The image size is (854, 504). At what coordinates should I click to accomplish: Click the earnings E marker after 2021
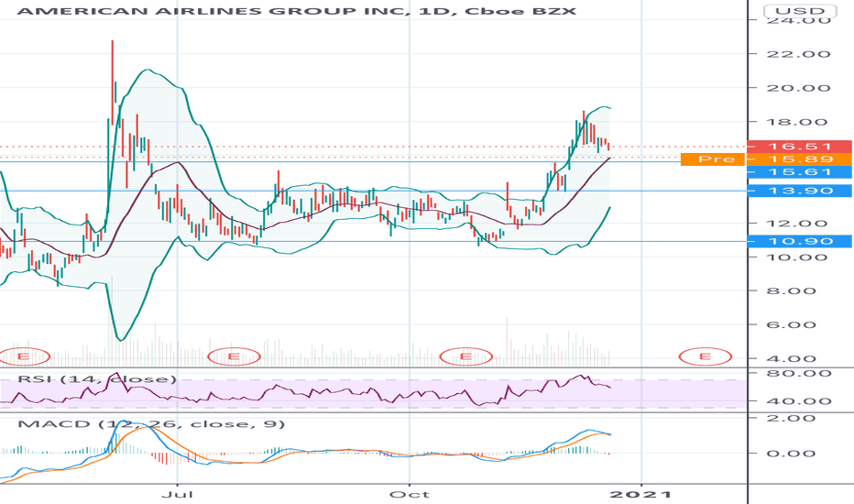coord(706,356)
